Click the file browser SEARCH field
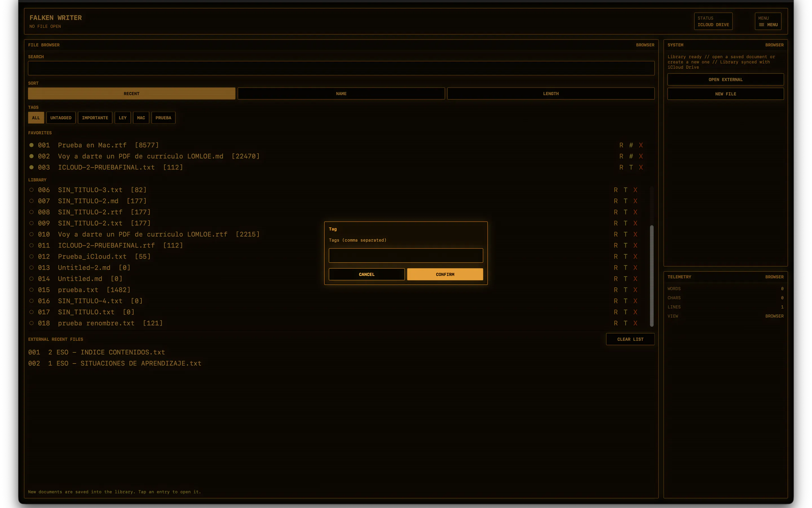The image size is (812, 508). (x=341, y=68)
